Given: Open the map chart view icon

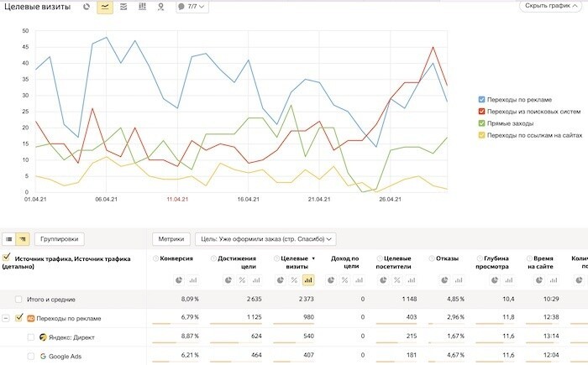Looking at the screenshot, I should click(161, 7).
